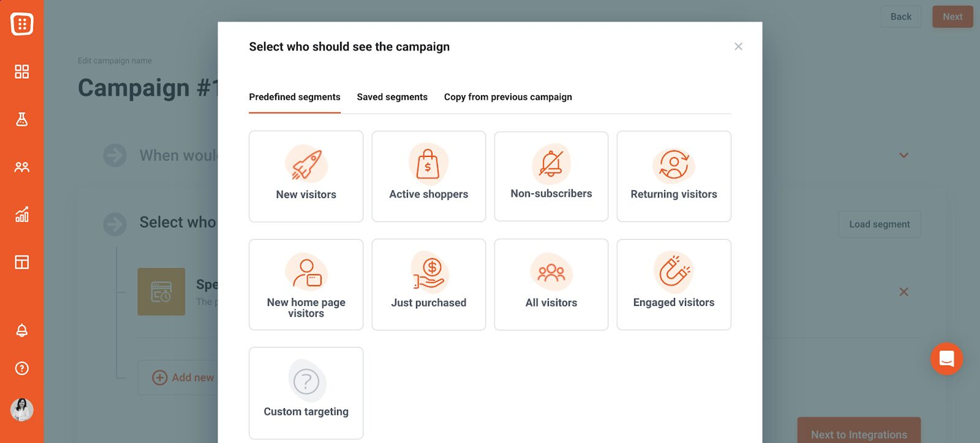Open the dashboard grid icon in sidebar
Viewport: 980px width, 443px height.
click(22, 71)
